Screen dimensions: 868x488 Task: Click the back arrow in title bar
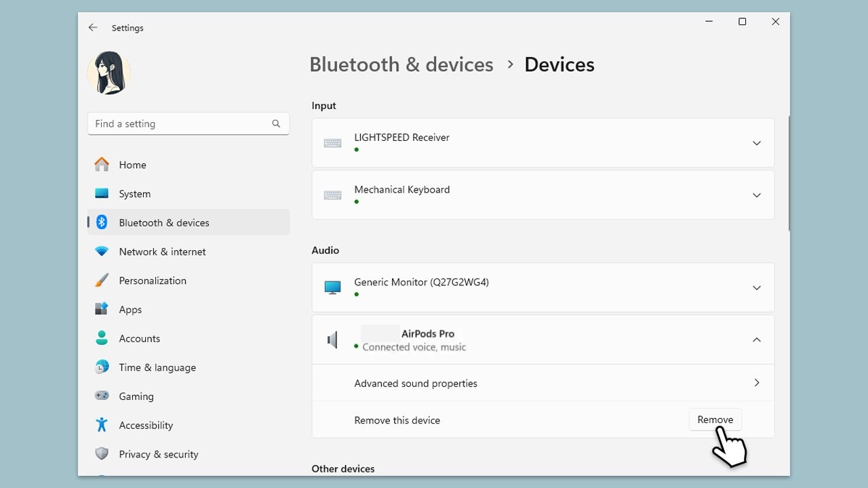coord(93,28)
